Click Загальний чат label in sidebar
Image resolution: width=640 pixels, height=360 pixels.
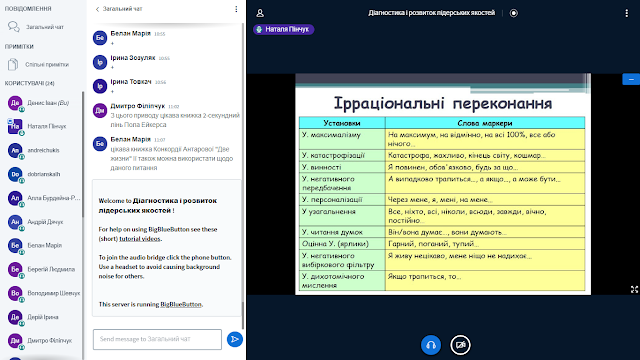(45, 27)
